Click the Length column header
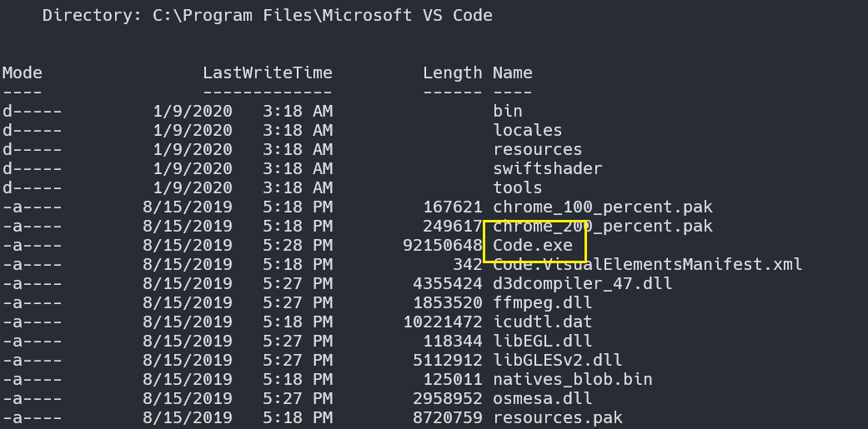Screen dimensions: 868x429 (452, 72)
